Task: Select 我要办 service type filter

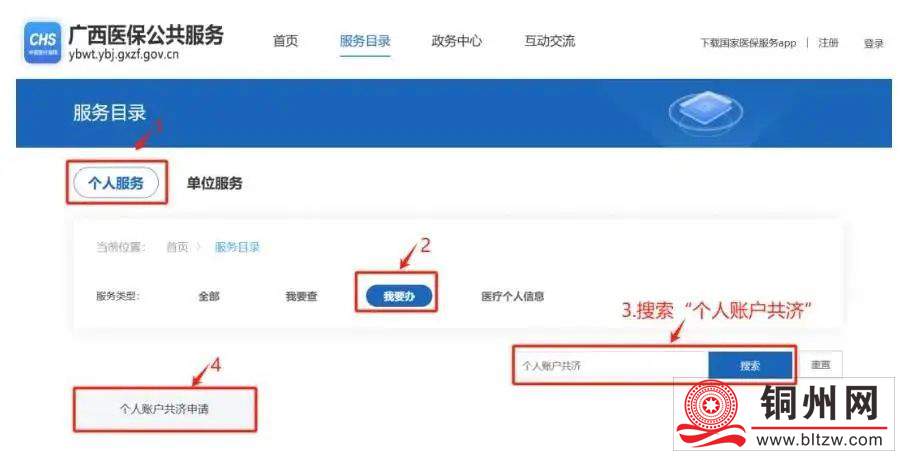Action: (x=399, y=296)
